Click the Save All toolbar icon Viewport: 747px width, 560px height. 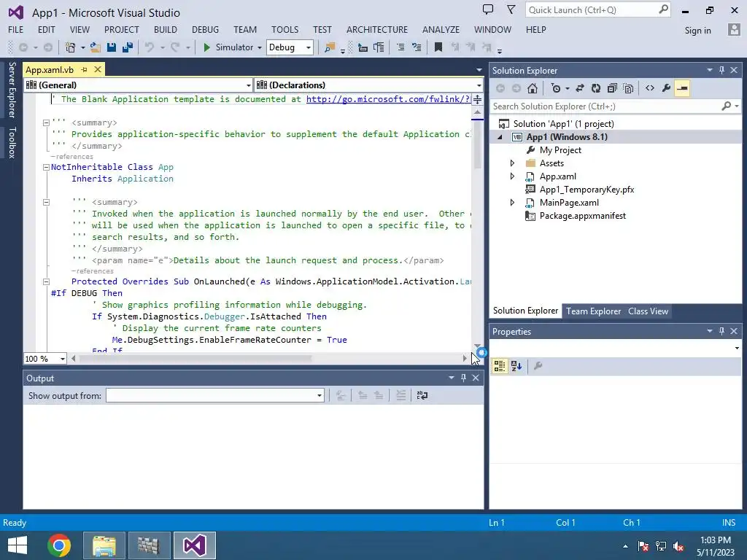coord(127,47)
